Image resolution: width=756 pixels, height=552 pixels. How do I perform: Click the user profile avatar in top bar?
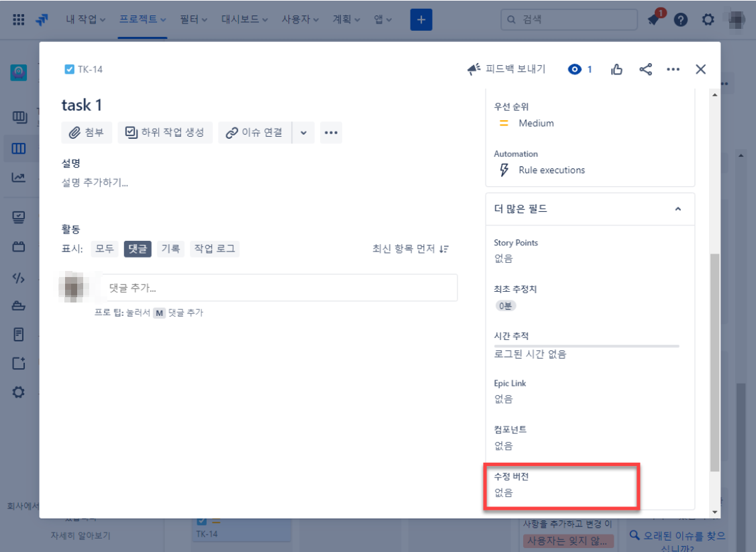[x=737, y=19]
